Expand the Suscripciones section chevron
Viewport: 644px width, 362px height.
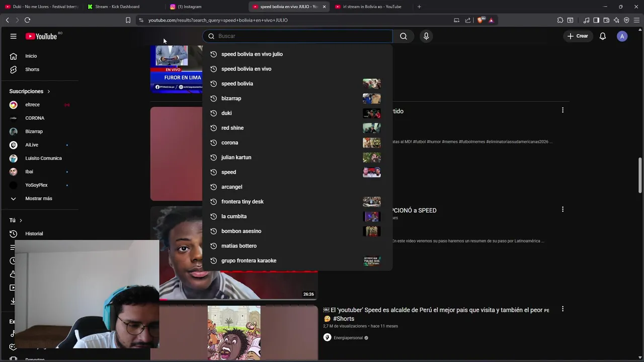pyautogui.click(x=49, y=92)
